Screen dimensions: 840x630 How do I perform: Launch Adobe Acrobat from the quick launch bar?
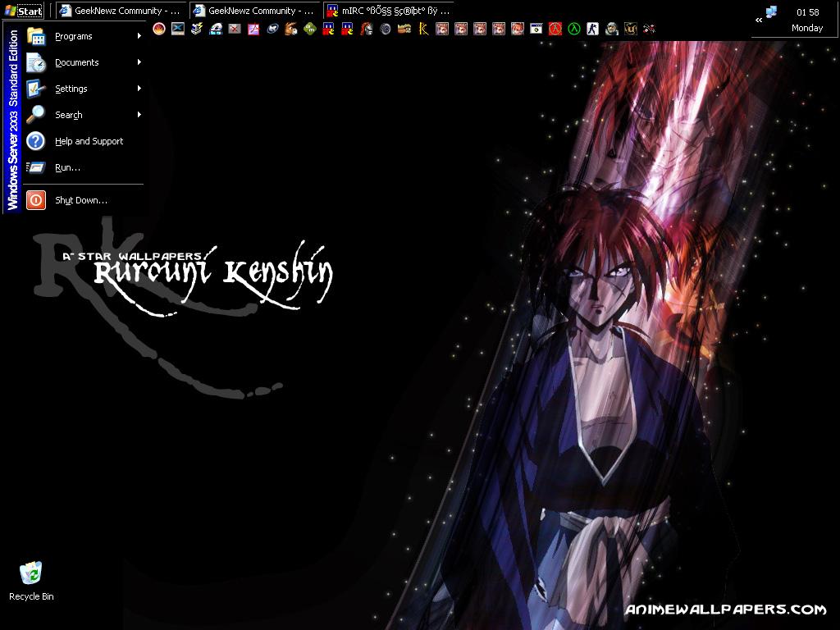pyautogui.click(x=253, y=29)
